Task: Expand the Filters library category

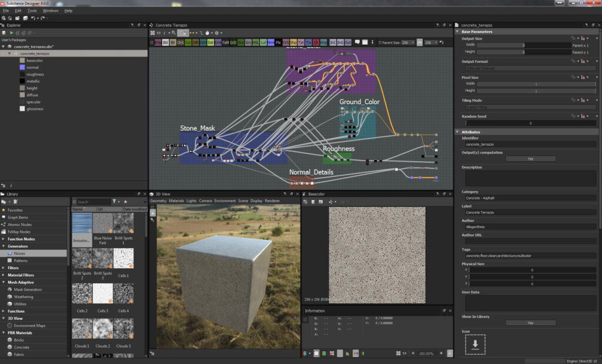Action: click(4, 268)
